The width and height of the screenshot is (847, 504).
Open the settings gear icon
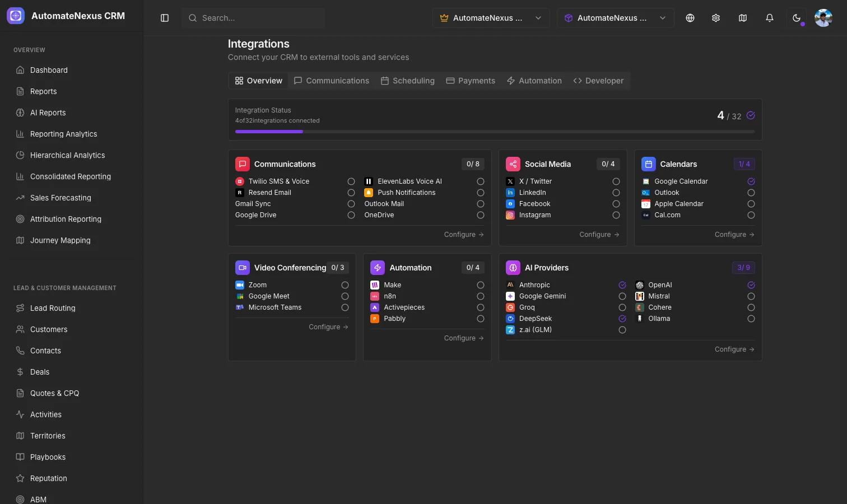point(716,18)
